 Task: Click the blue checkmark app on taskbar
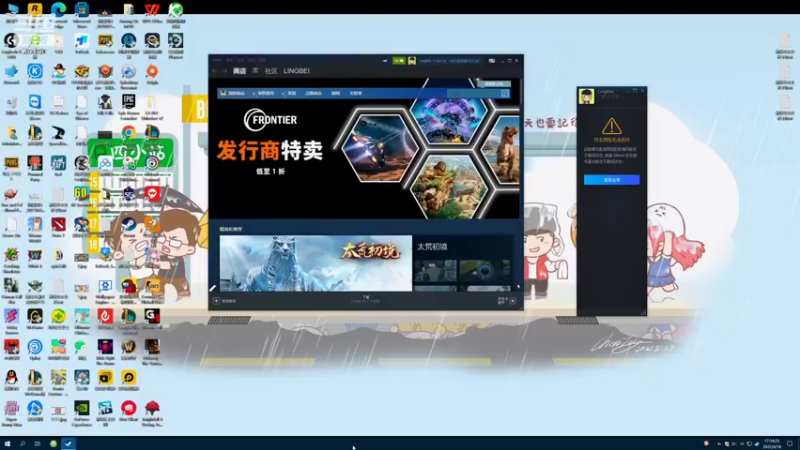[68, 444]
